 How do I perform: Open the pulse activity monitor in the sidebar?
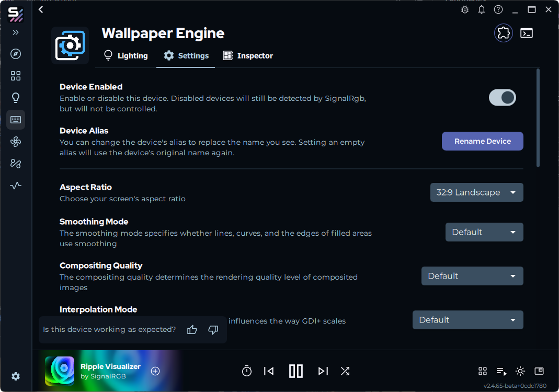[16, 186]
